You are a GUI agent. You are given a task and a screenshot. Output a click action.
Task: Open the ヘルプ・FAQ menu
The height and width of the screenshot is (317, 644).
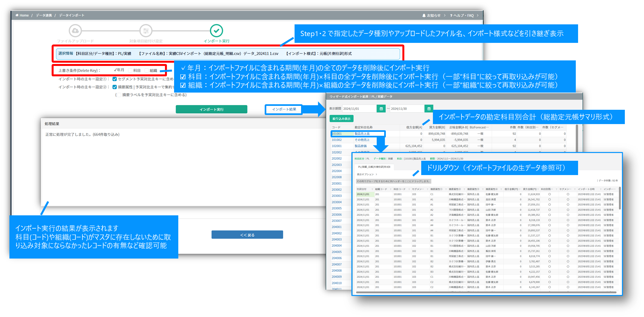pyautogui.click(x=463, y=16)
